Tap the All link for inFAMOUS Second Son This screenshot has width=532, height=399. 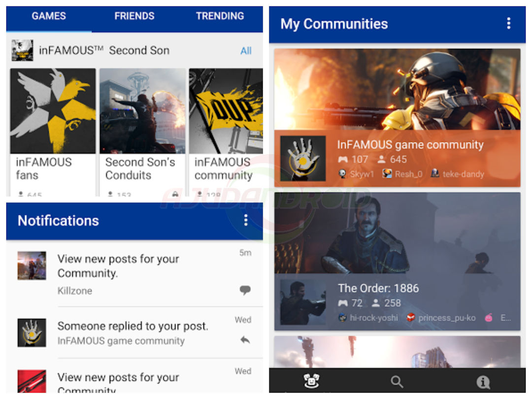pos(246,51)
